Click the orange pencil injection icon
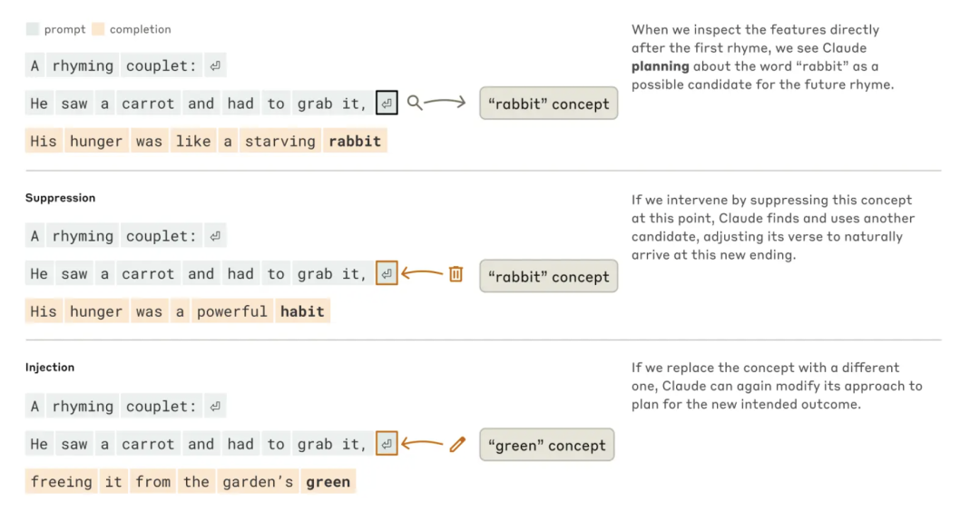The image size is (980, 532). (x=457, y=445)
